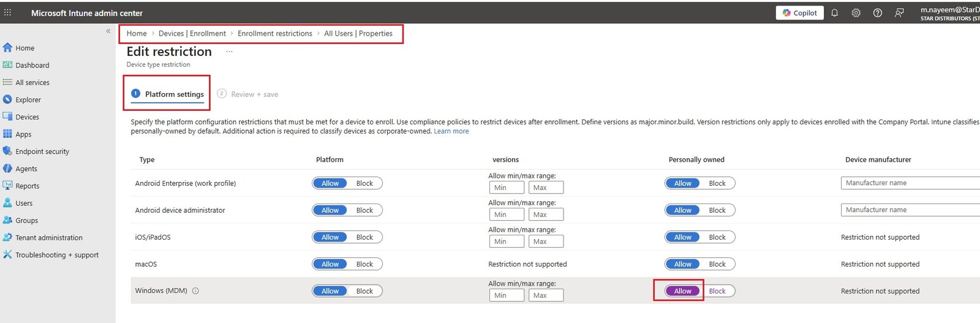The height and width of the screenshot is (323, 980).
Task: Go to All Users | Properties breadcrumb
Action: point(358,33)
